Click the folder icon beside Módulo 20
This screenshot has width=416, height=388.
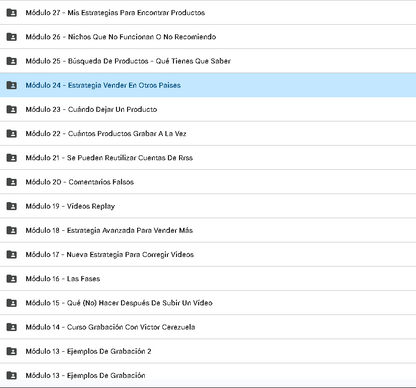coord(12,182)
